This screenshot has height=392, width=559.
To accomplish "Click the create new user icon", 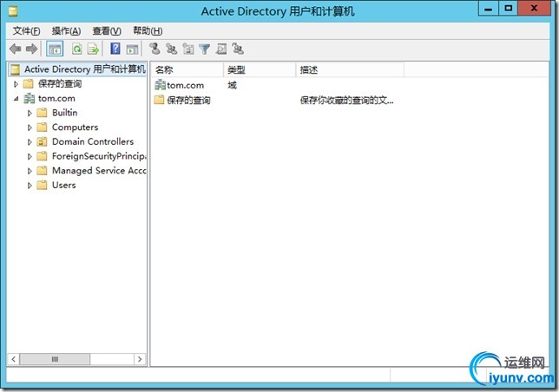I will (155, 49).
